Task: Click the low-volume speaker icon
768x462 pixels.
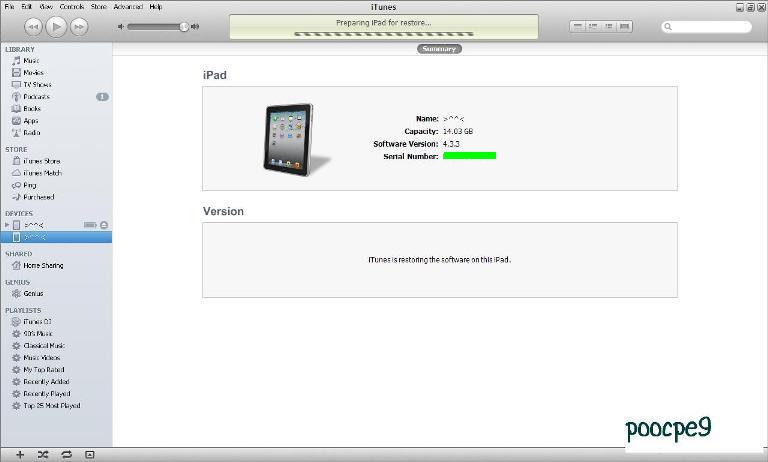Action: [x=121, y=26]
